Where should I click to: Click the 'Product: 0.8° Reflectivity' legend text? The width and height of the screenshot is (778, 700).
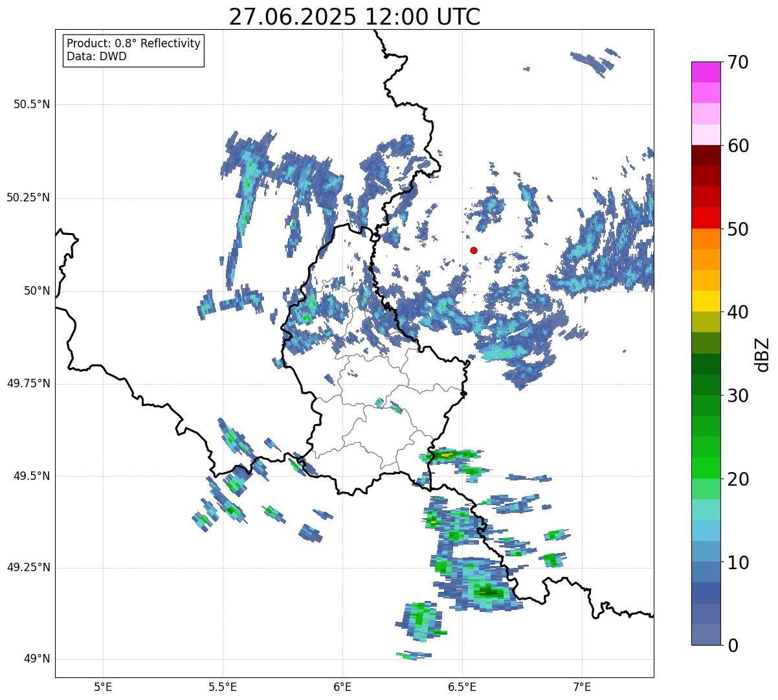click(x=134, y=43)
